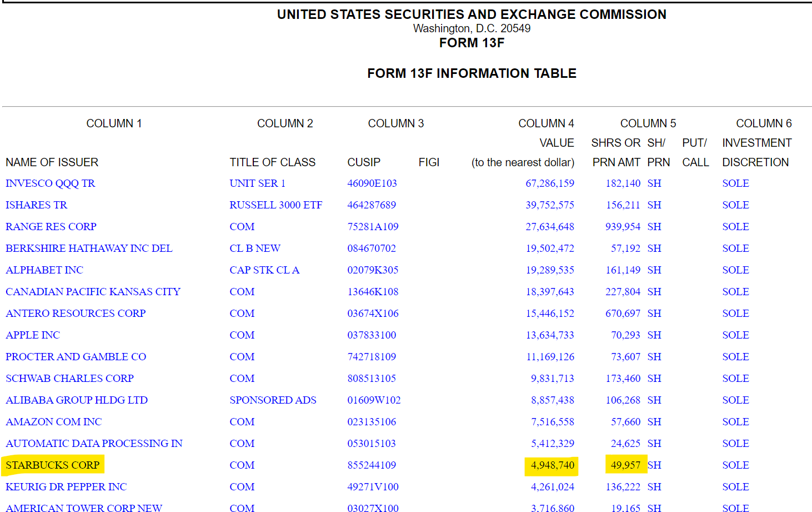812x512 pixels.
Task: Click ANTERO RESOURCES CORP issuer name
Action: 76,314
